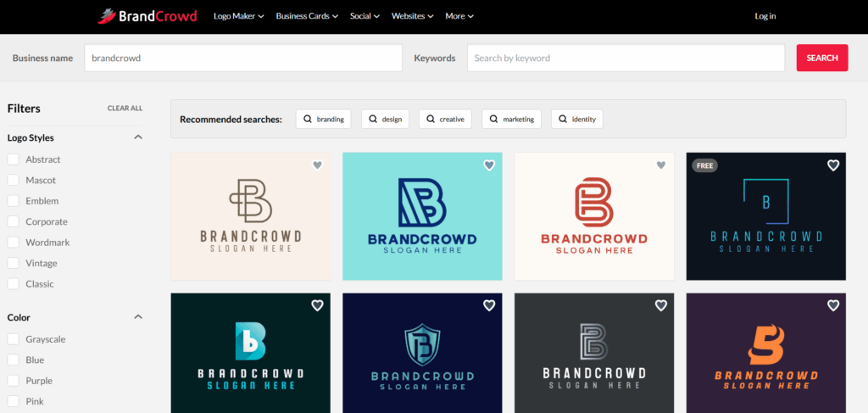The image size is (868, 413).
Task: Enable the Classic filter checkbox
Action: click(x=14, y=284)
